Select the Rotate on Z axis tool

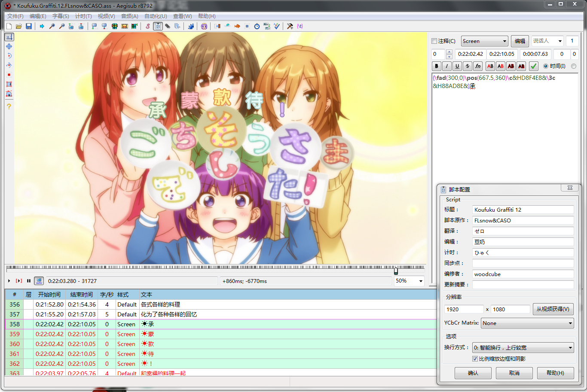9,56
